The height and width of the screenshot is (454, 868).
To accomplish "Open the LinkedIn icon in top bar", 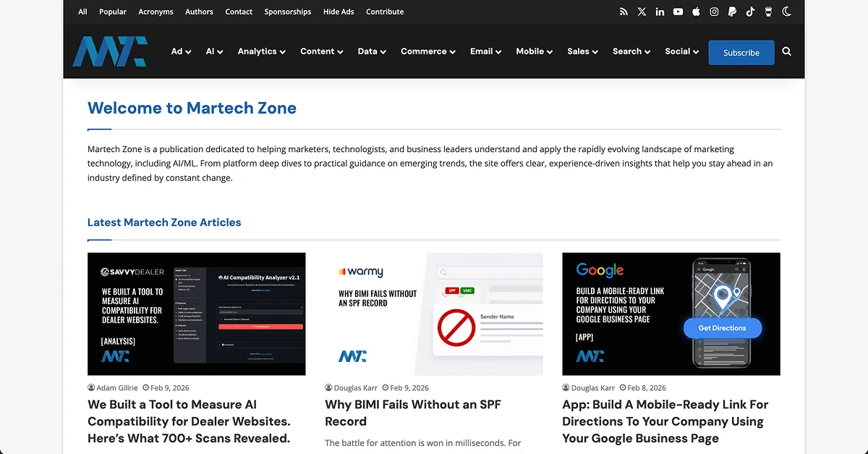I will (660, 12).
